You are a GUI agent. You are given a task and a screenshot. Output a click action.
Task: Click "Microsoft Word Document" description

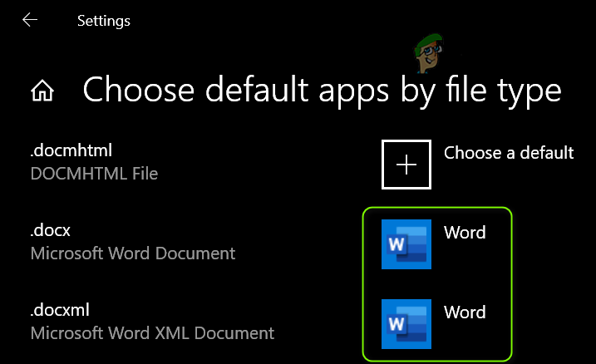133,253
